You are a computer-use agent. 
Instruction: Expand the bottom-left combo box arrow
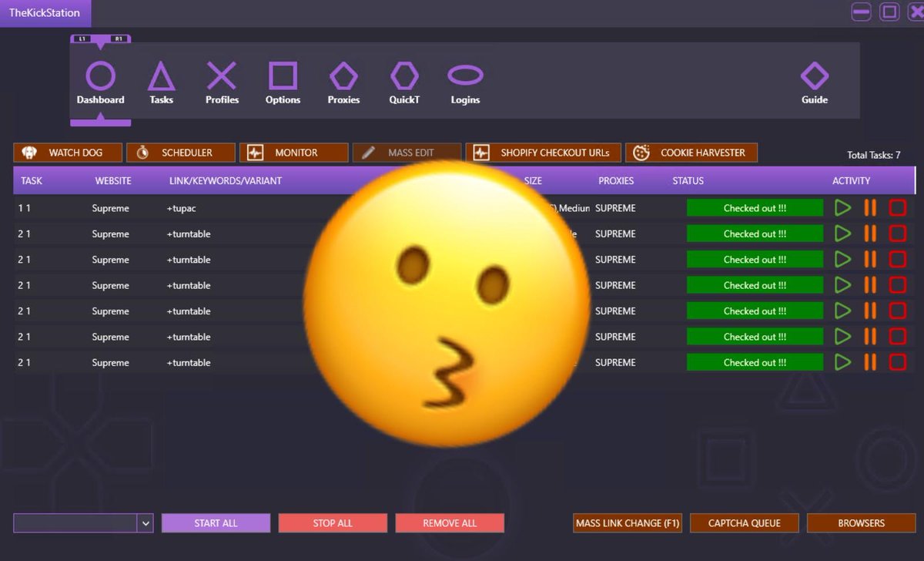[x=146, y=523]
